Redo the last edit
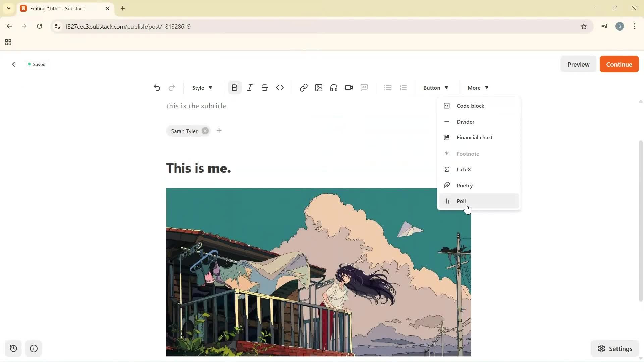 tap(172, 87)
